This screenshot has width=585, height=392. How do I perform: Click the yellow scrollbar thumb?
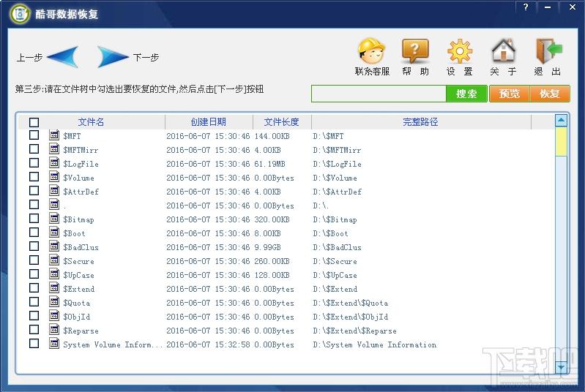(x=561, y=142)
